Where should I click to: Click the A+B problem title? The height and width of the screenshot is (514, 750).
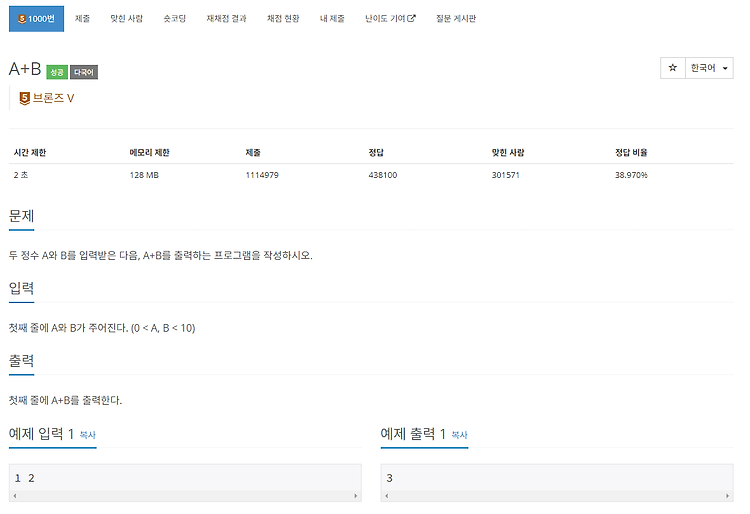click(x=25, y=69)
